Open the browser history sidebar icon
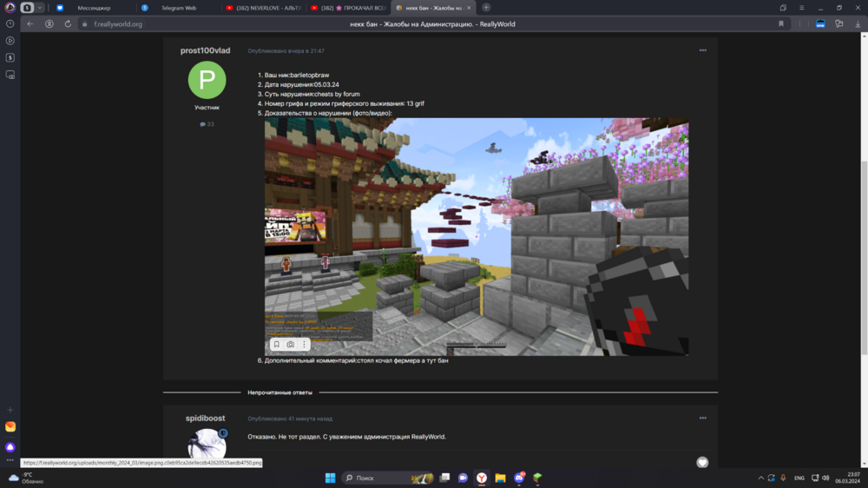 click(x=10, y=23)
